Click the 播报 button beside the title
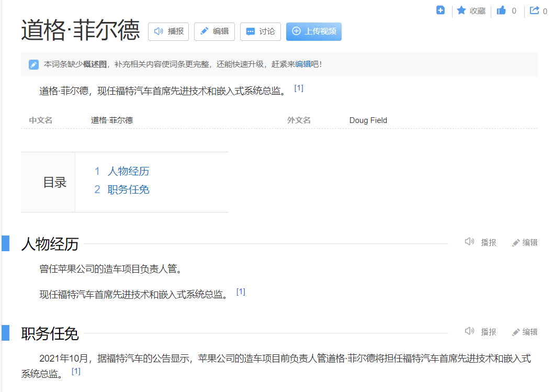 (x=168, y=31)
